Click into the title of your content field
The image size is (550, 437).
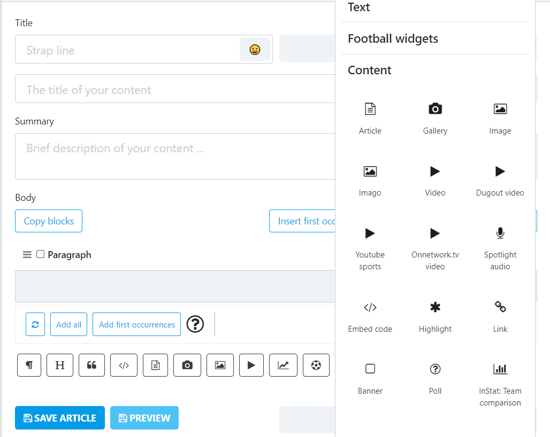tap(175, 89)
